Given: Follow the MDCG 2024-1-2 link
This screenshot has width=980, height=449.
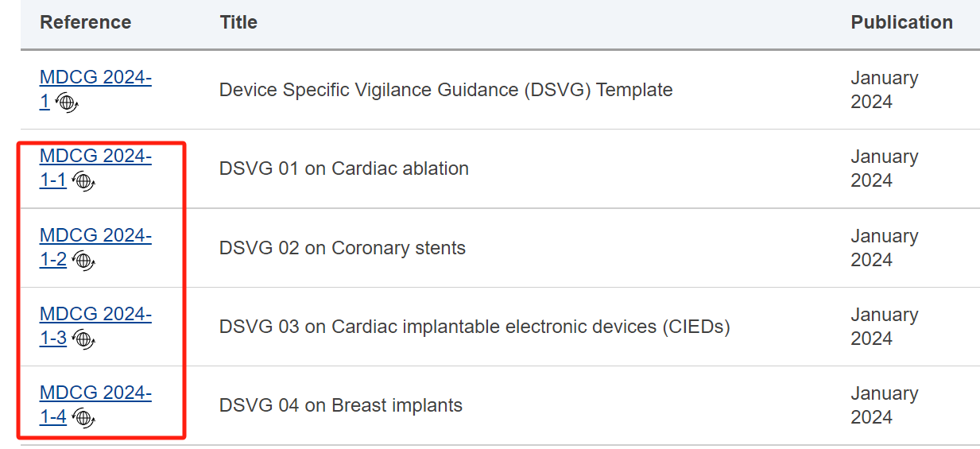Looking at the screenshot, I should point(95,247).
